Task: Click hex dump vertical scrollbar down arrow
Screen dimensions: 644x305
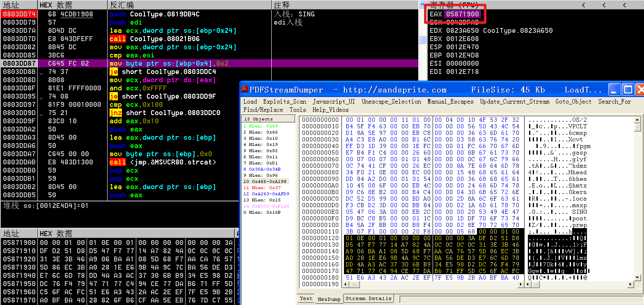Action: [x=637, y=278]
